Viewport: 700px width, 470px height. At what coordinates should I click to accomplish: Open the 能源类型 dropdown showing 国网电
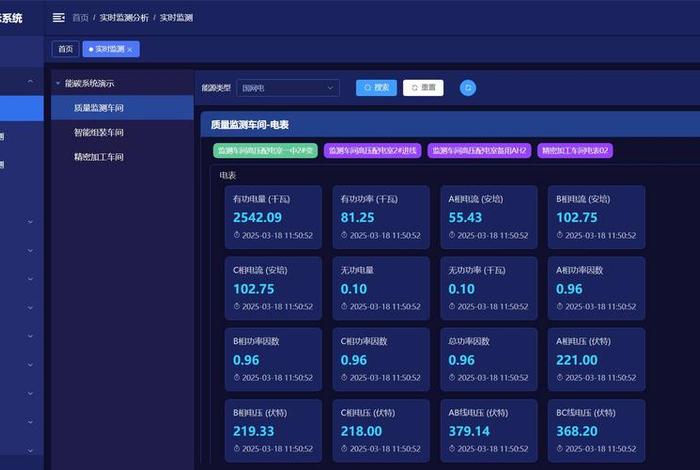coord(289,88)
